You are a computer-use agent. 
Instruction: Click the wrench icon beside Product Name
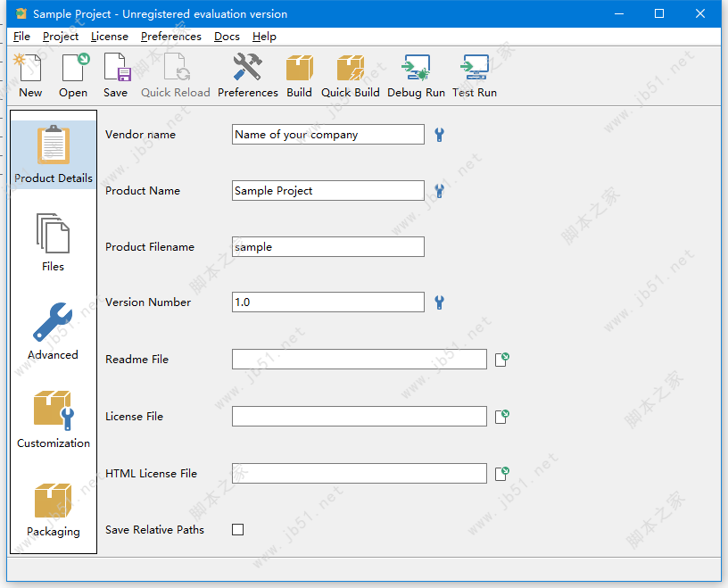[x=439, y=191]
